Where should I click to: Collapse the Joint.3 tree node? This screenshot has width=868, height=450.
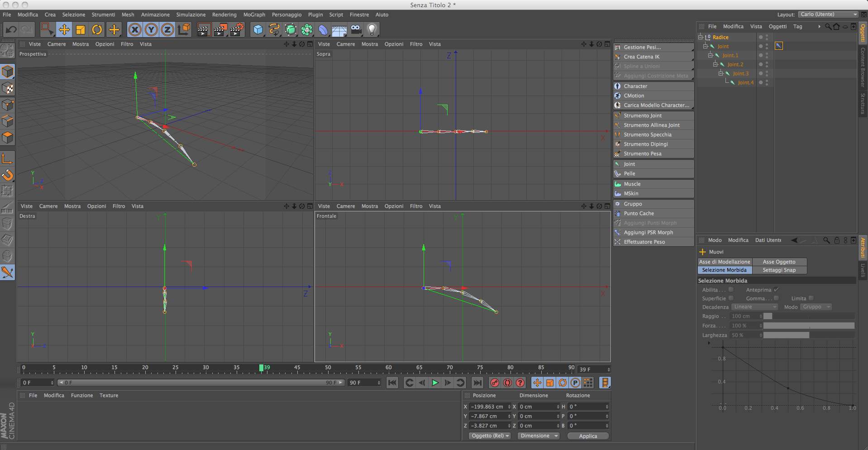(x=721, y=73)
